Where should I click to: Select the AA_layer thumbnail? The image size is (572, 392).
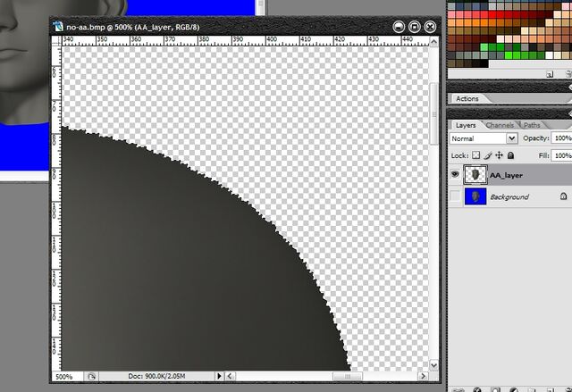(475, 174)
